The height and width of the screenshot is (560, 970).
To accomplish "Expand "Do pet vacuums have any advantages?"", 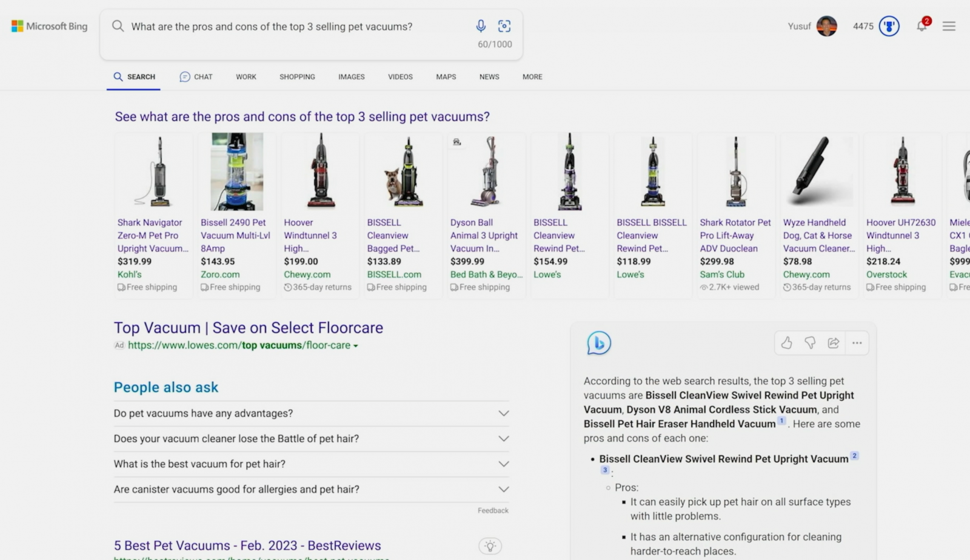I will 503,413.
